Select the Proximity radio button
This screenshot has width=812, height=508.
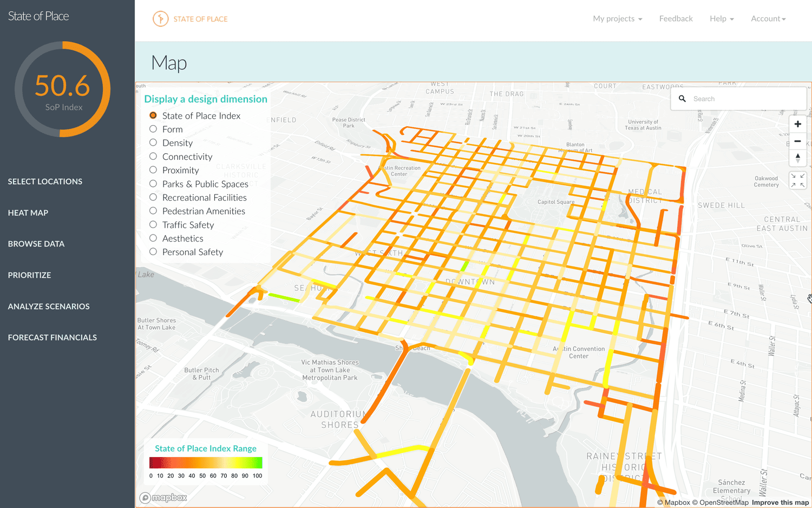point(153,170)
